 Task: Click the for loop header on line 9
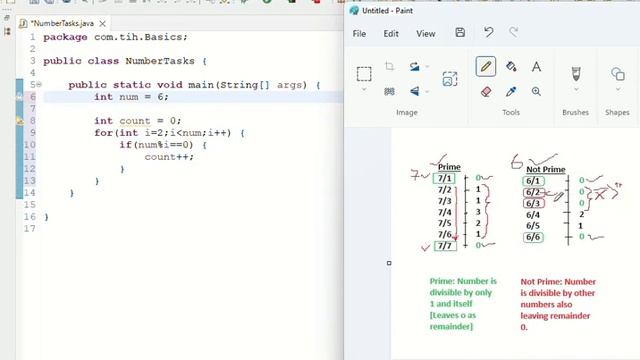tap(169, 133)
